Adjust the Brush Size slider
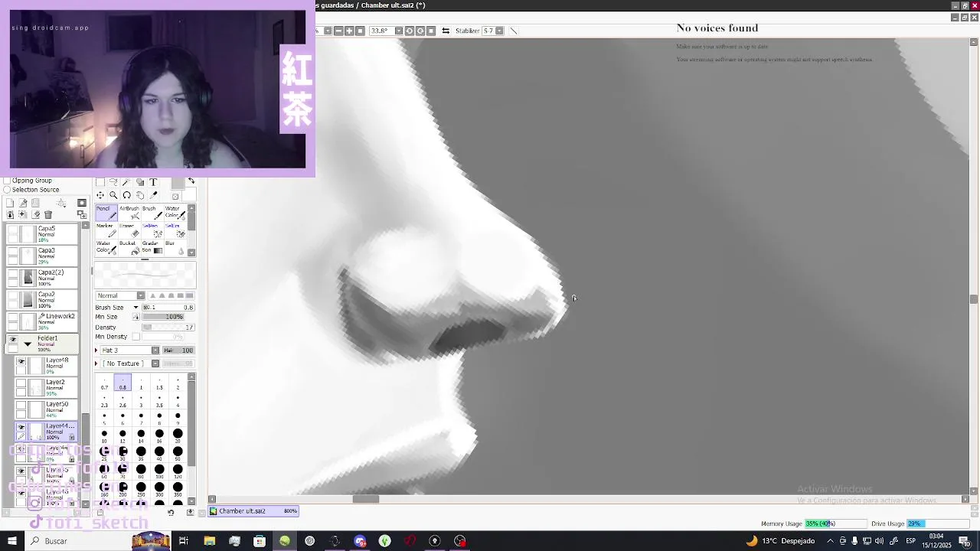This screenshot has height=551, width=980. click(x=168, y=308)
